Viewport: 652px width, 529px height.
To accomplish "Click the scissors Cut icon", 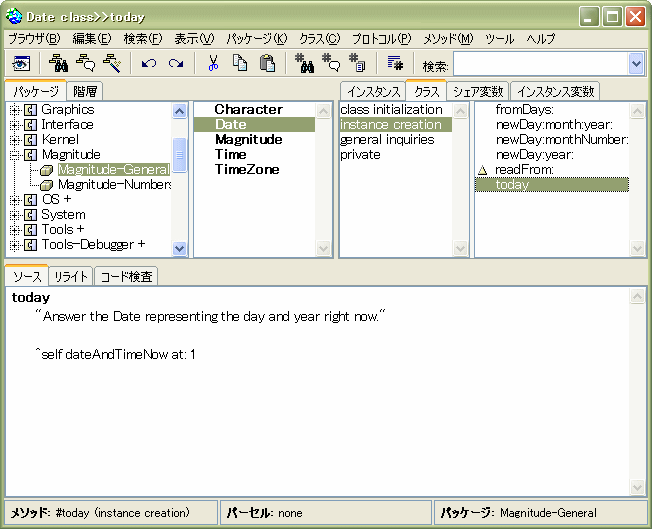I will [213, 64].
